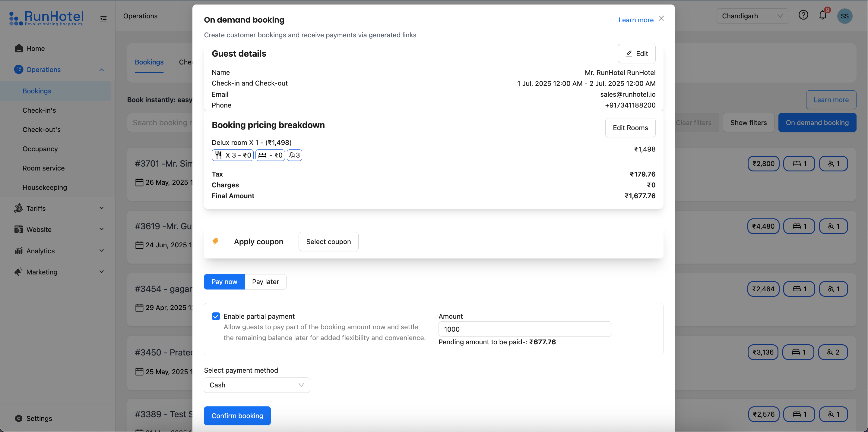Click the Tariffs icon in sidebar
This screenshot has width=868, height=432.
coord(18,208)
